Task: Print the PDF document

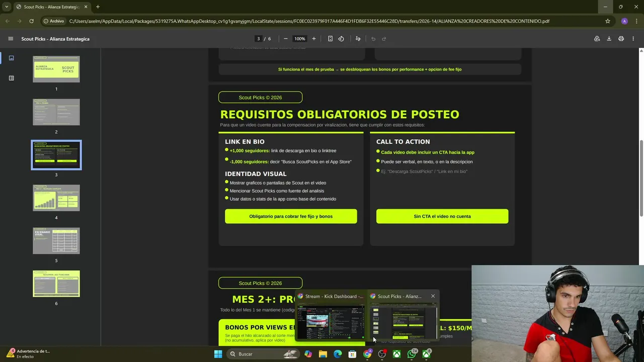Action: point(621,39)
